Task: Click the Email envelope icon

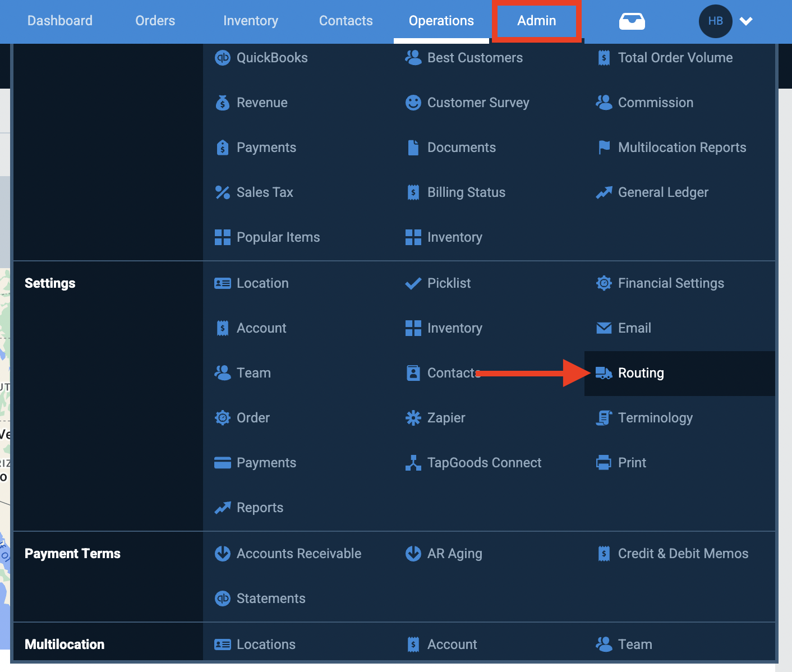Action: [x=604, y=328]
